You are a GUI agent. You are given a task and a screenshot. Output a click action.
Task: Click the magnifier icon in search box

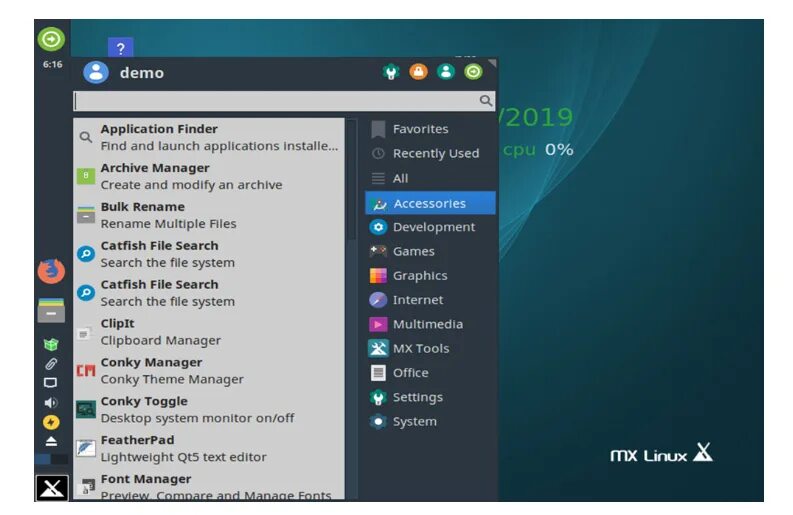click(486, 101)
